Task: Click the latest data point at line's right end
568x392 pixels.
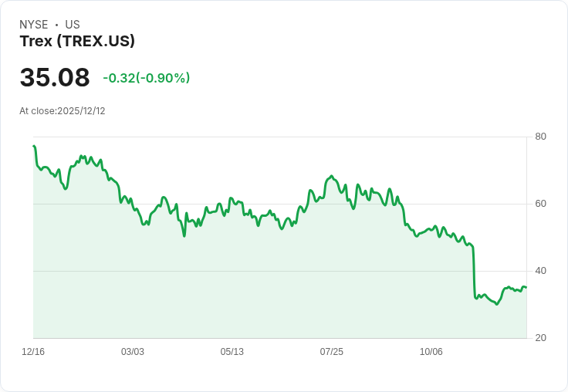Action: click(x=526, y=287)
